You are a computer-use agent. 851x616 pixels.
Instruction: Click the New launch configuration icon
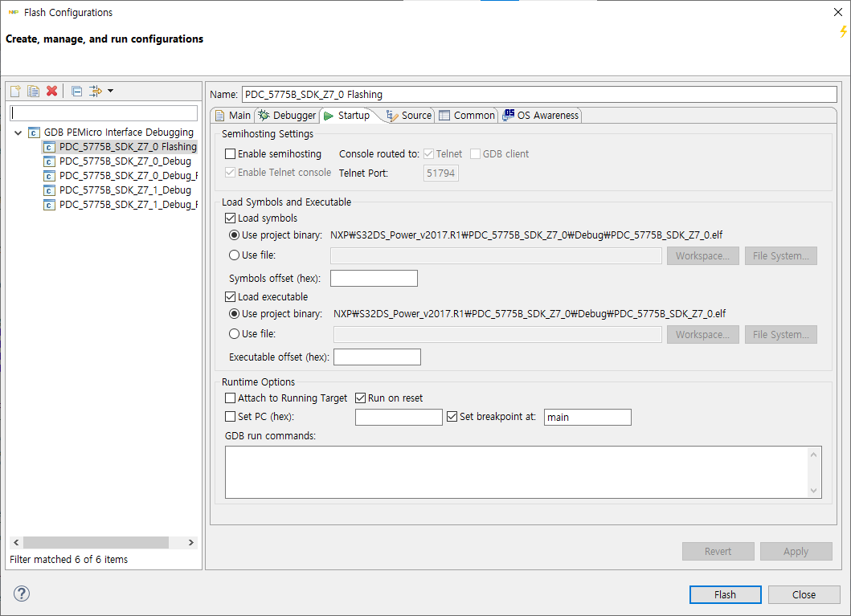(15, 91)
